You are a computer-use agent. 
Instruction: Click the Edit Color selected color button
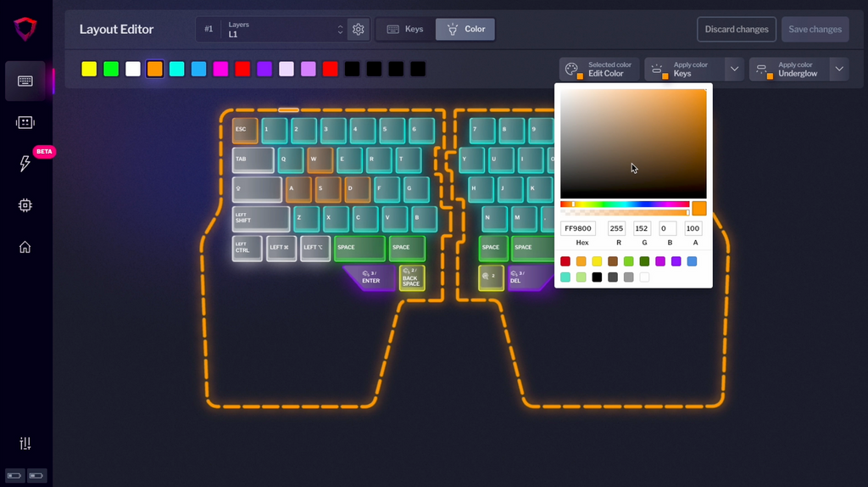[599, 70]
